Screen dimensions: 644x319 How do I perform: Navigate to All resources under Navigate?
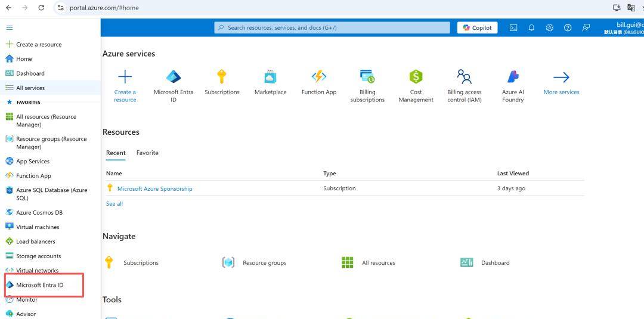369,263
